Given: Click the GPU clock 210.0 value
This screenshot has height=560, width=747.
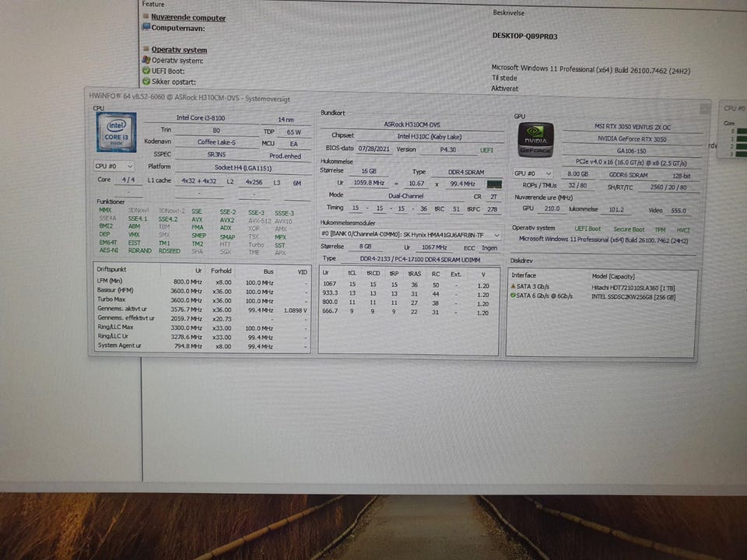Looking at the screenshot, I should click(x=552, y=208).
